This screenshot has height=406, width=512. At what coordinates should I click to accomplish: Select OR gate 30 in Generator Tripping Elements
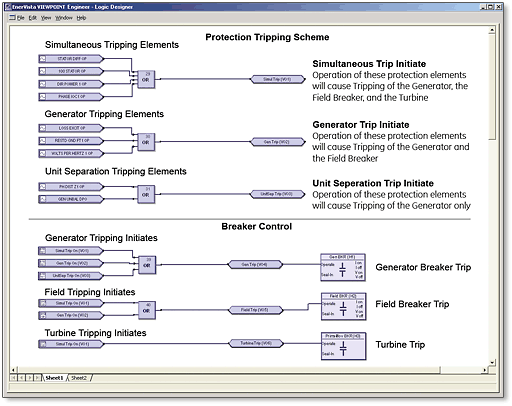(146, 142)
